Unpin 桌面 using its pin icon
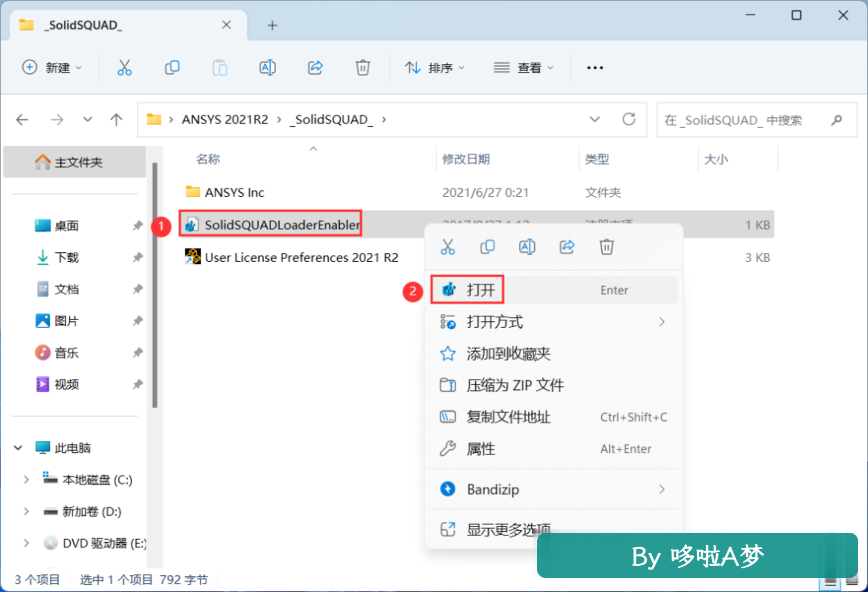This screenshot has height=592, width=868. [x=138, y=226]
